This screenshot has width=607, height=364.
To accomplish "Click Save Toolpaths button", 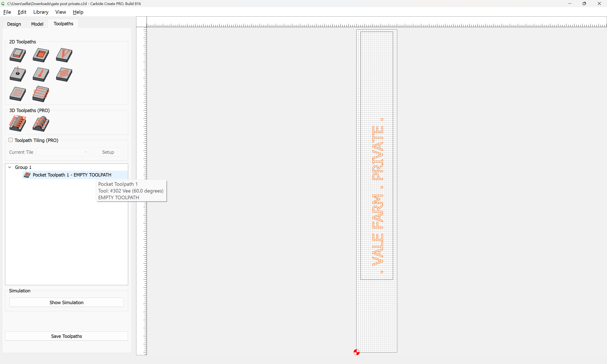I will [x=66, y=336].
